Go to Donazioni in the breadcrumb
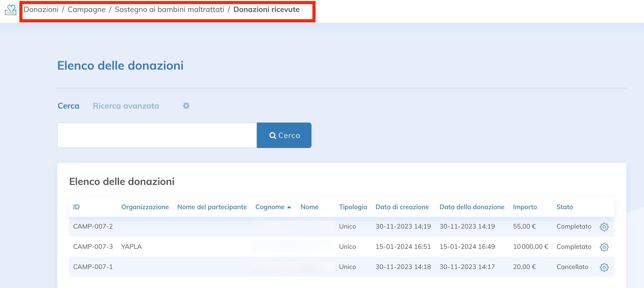The height and width of the screenshot is (288, 644). (41, 9)
